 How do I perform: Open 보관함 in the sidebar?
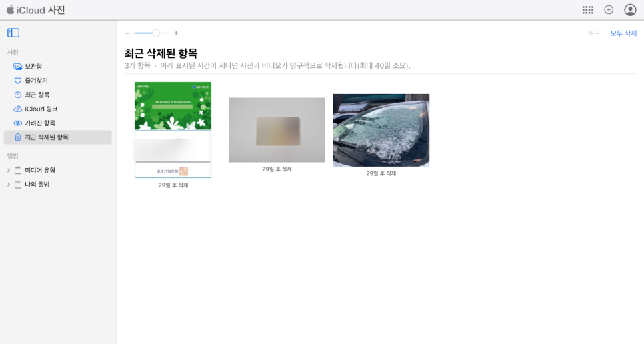point(57,67)
